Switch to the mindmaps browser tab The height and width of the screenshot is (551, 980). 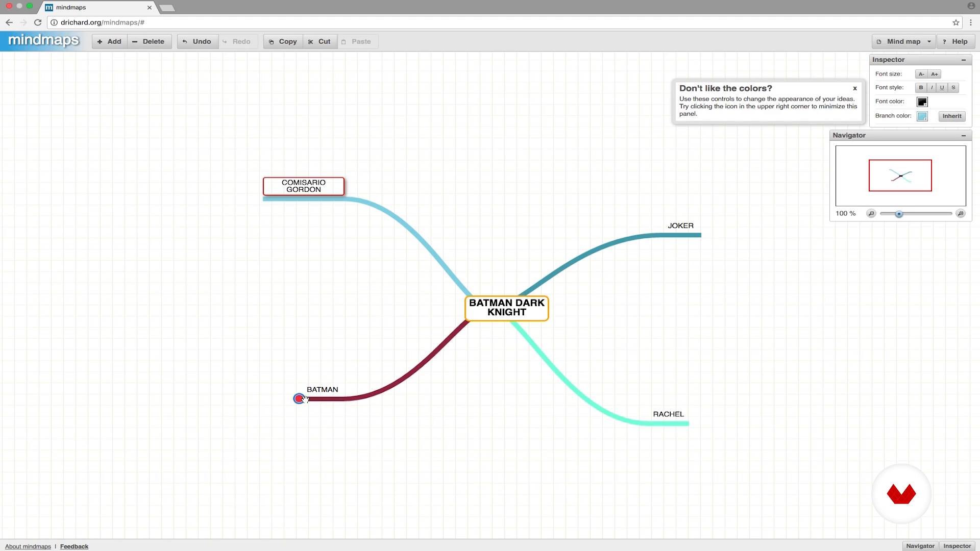[97, 8]
